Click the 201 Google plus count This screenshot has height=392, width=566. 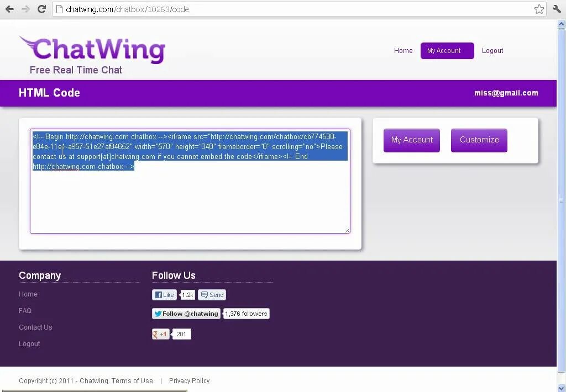coord(181,334)
